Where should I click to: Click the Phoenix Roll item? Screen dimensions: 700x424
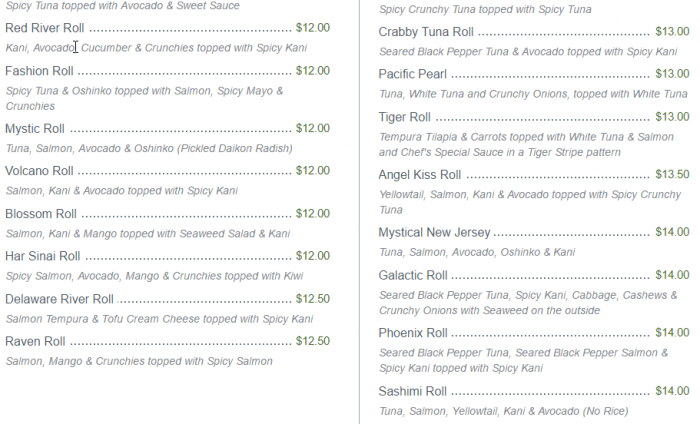pos(412,333)
